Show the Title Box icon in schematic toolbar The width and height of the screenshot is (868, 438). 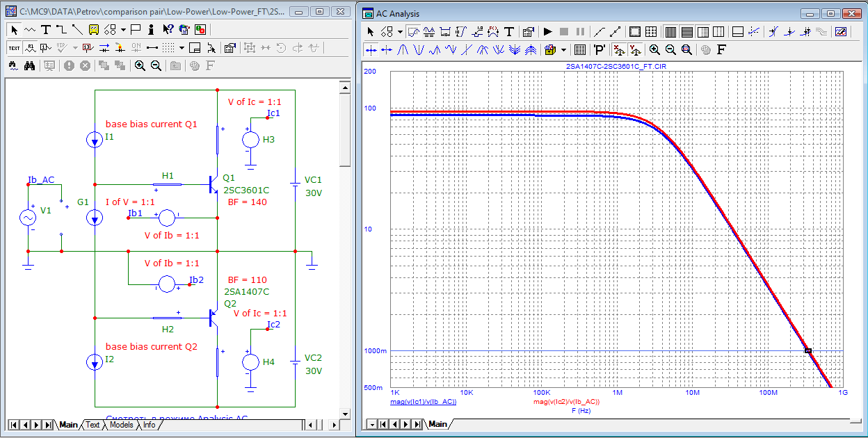click(195, 48)
